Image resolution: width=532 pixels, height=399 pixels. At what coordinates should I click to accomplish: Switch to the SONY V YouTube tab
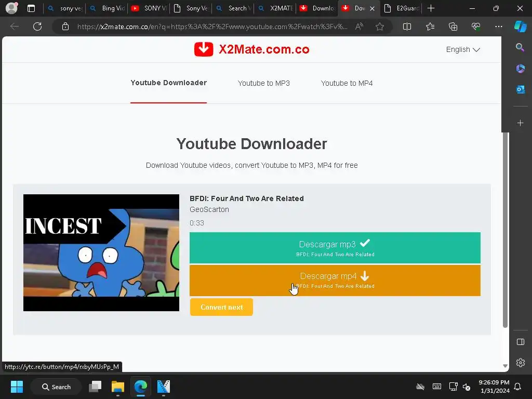click(150, 8)
